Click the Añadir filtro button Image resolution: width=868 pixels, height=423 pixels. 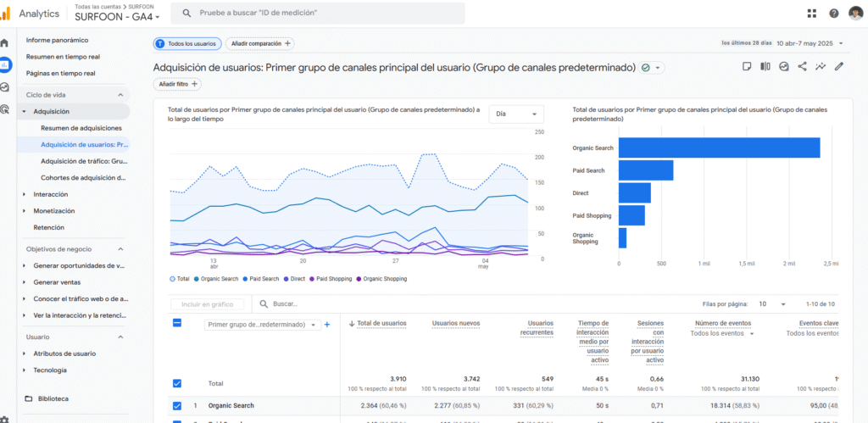tap(178, 84)
